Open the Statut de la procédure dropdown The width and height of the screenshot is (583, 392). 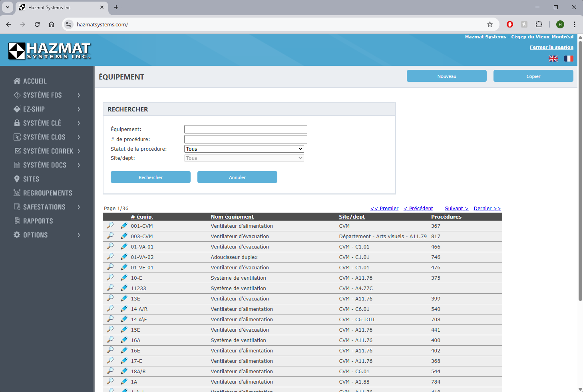tap(244, 149)
